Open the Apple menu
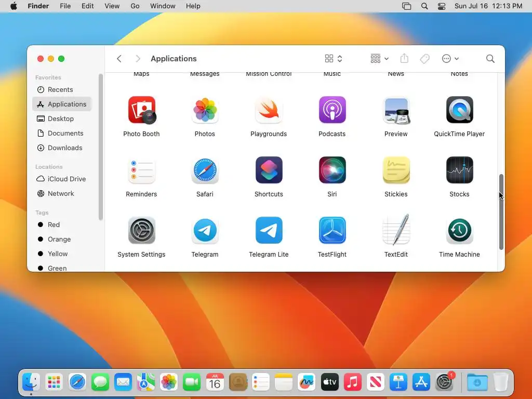This screenshot has width=532, height=399. [14, 6]
